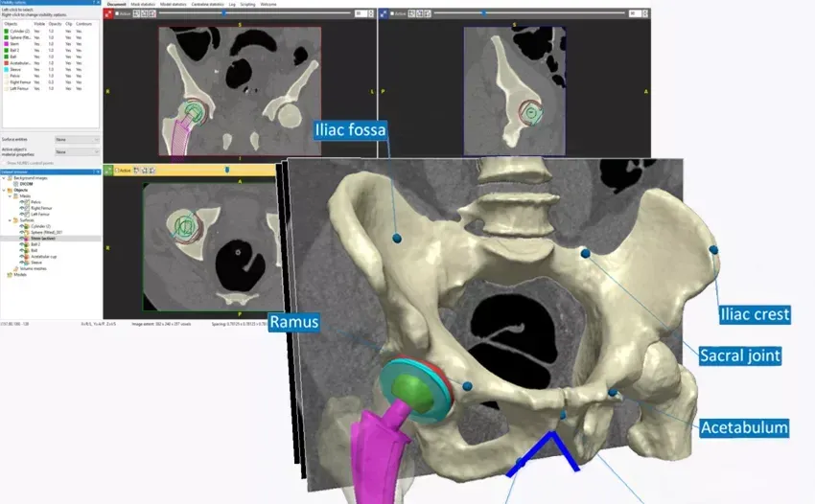Switch to the Centreline statistics tab
Screen dimensions: 815x504
coord(207,4)
